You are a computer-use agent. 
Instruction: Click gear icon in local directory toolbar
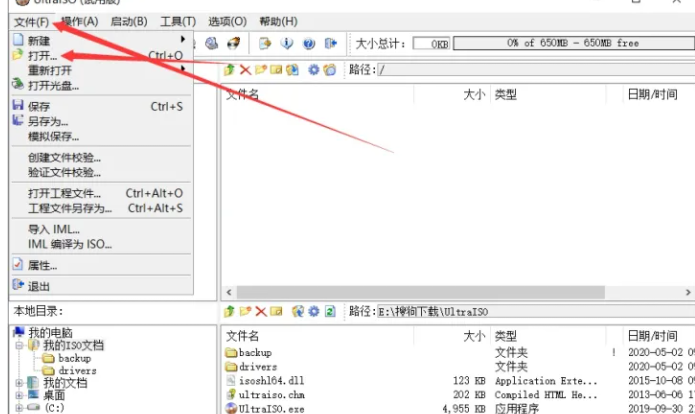[x=312, y=312]
